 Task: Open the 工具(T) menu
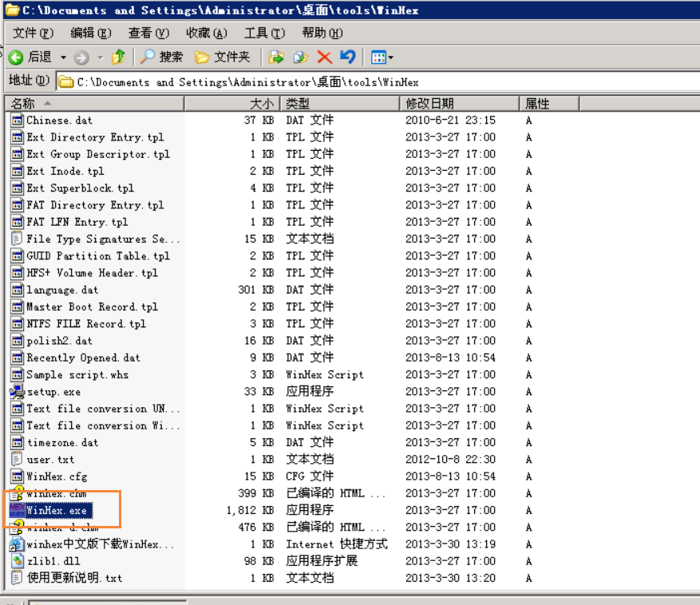click(x=264, y=33)
